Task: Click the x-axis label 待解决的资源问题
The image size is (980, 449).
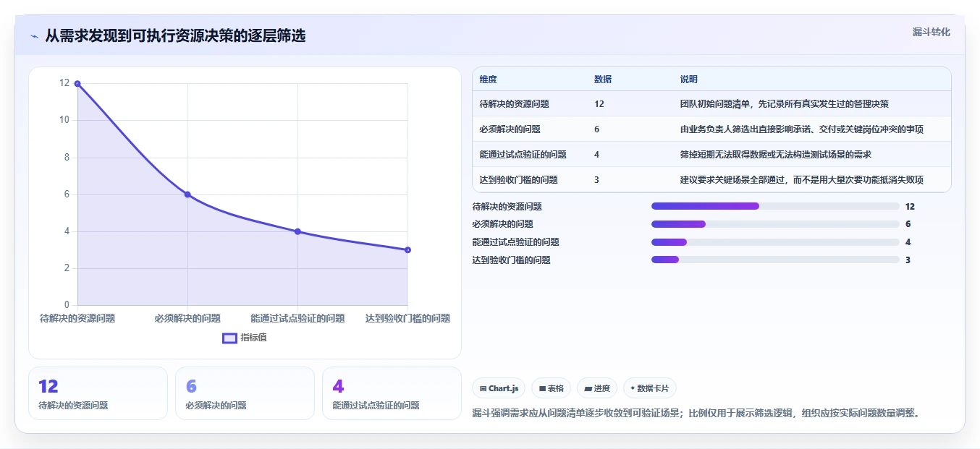Action: [x=77, y=318]
